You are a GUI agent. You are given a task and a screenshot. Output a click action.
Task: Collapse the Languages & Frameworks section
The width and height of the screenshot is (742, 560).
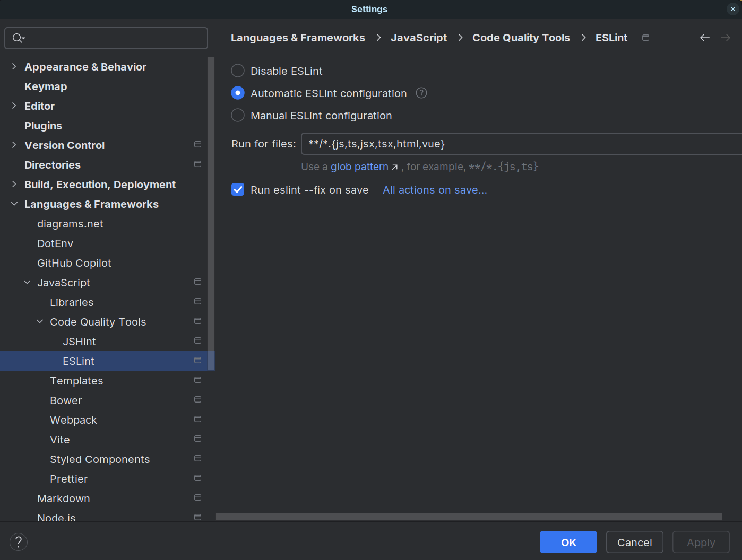click(x=14, y=204)
